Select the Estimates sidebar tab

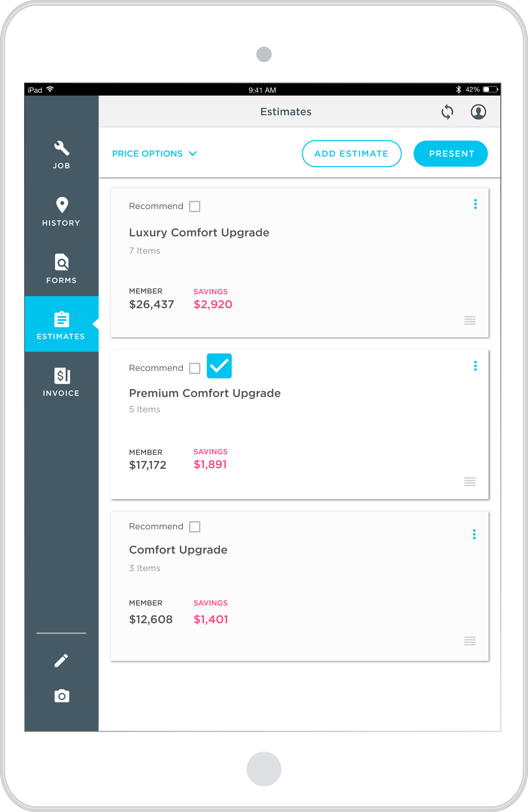click(61, 324)
